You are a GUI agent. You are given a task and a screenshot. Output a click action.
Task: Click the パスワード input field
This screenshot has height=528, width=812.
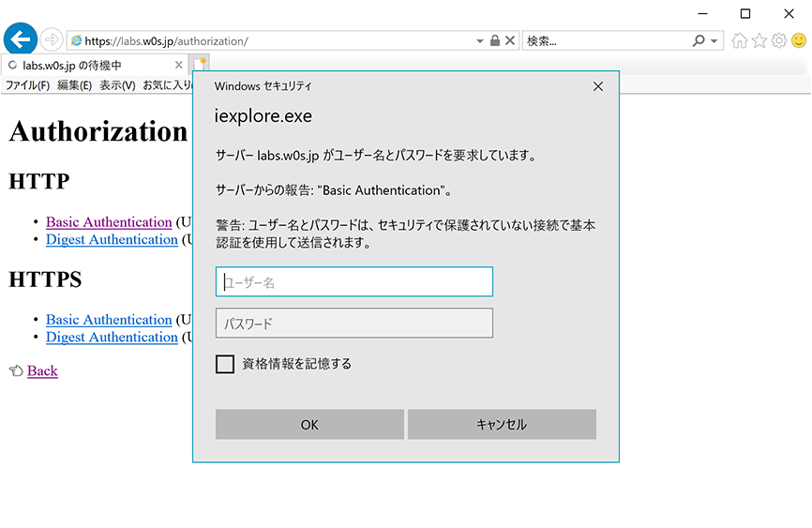click(353, 324)
